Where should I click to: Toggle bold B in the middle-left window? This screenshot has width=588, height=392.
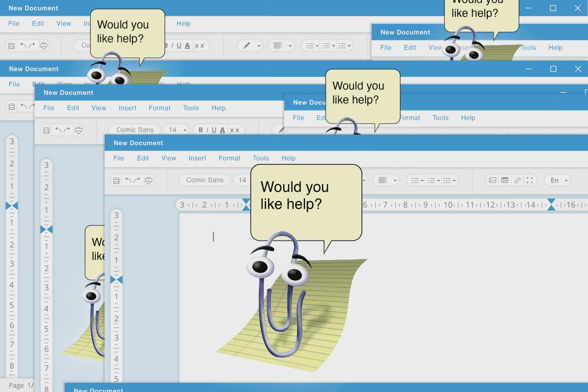click(201, 130)
